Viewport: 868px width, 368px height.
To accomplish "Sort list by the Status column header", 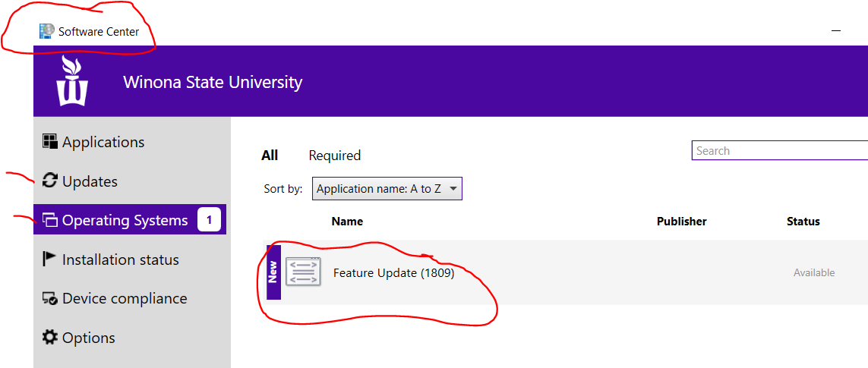I will (x=803, y=222).
